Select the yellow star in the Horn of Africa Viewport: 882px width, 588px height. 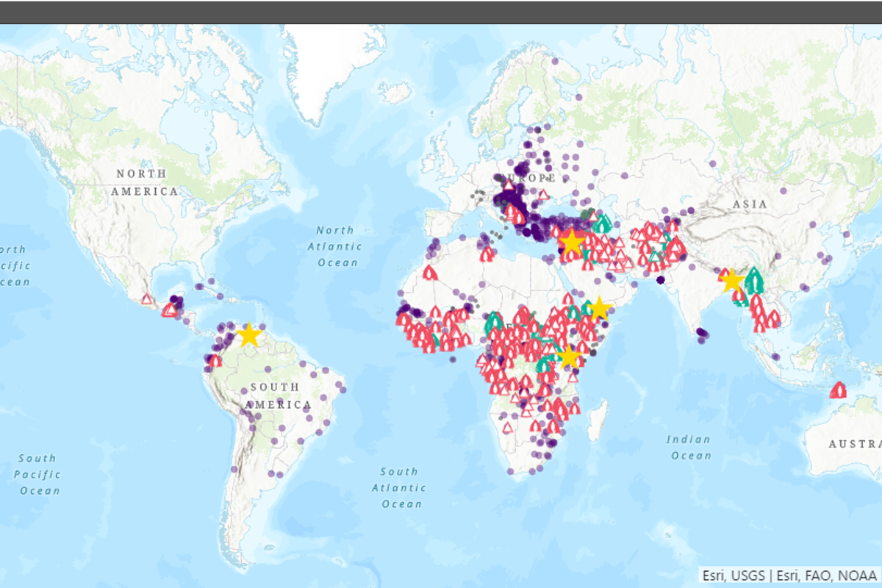pyautogui.click(x=599, y=308)
